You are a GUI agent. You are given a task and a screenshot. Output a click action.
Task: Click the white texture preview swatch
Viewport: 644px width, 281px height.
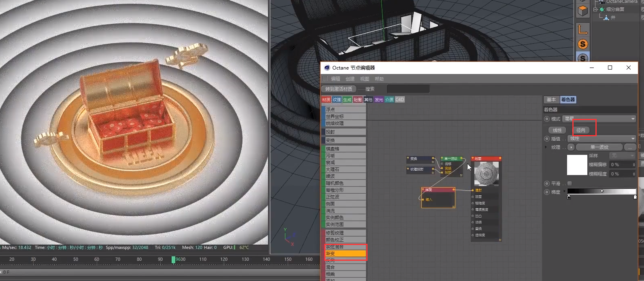click(x=577, y=165)
